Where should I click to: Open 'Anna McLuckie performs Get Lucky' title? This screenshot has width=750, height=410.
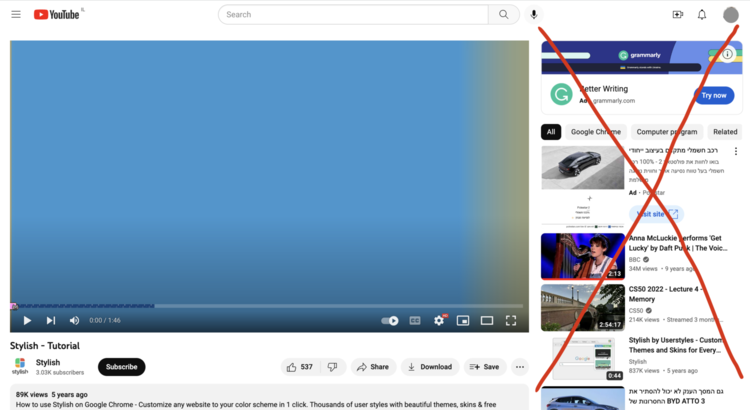click(x=678, y=243)
